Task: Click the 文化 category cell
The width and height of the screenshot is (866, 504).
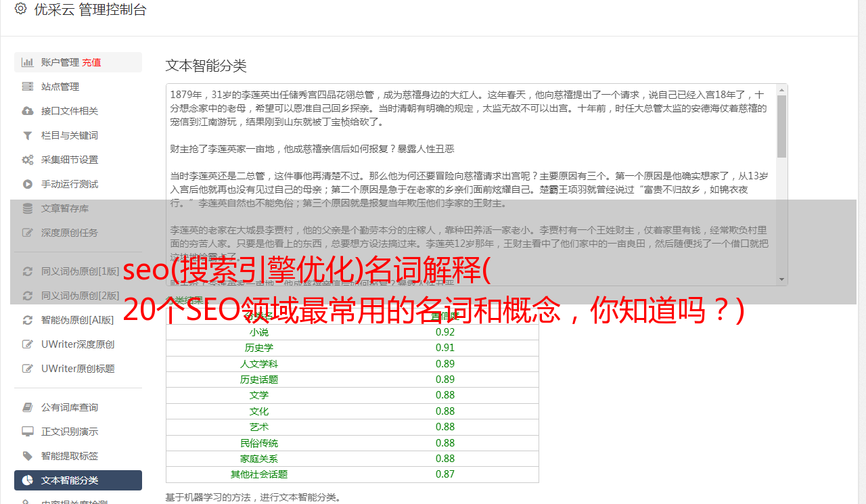Action: click(x=259, y=411)
